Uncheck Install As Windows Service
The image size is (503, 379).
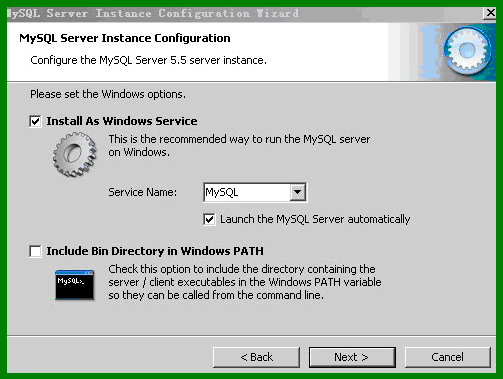35,121
